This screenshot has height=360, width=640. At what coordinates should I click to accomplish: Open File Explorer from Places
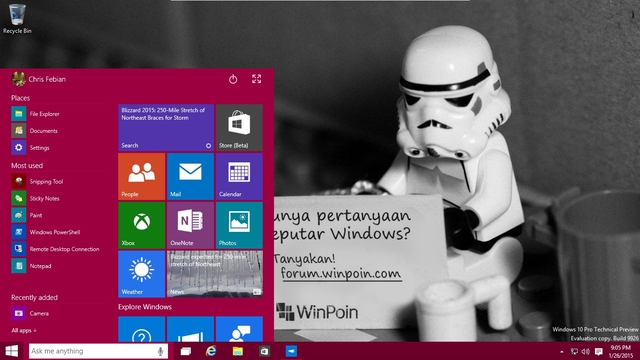click(36, 114)
